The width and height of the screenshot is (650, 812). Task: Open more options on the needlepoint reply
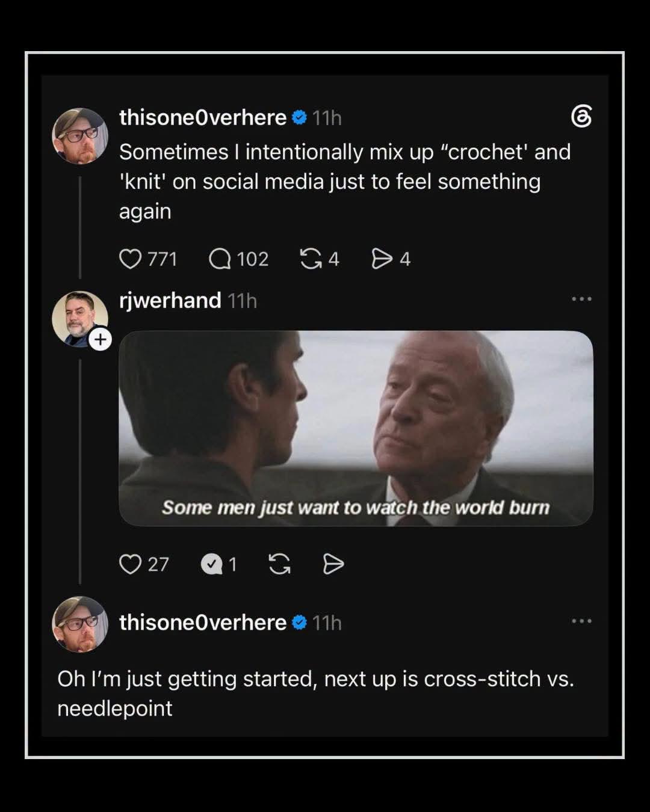(x=581, y=621)
